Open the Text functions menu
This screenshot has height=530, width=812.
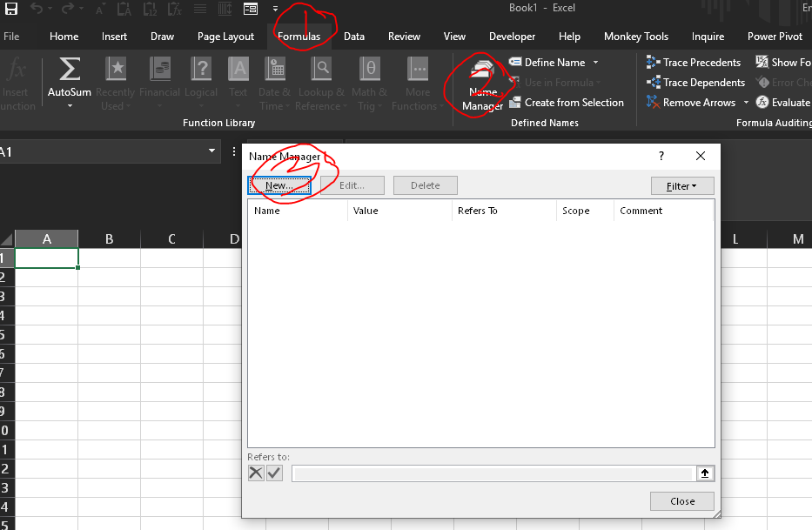point(238,84)
